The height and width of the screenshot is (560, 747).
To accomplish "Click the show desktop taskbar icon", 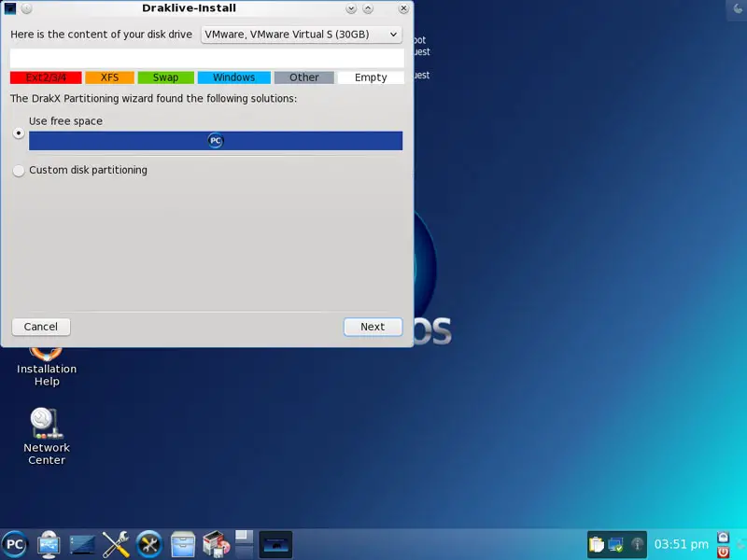I will (82, 544).
